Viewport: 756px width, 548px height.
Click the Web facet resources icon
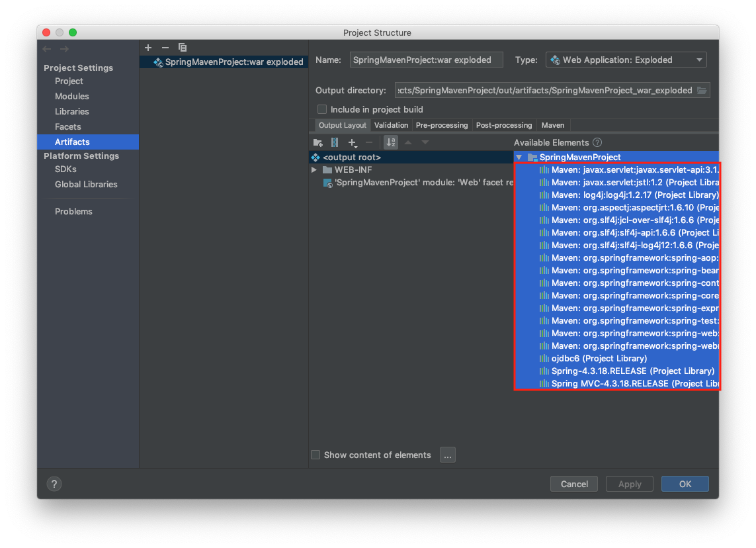point(327,183)
